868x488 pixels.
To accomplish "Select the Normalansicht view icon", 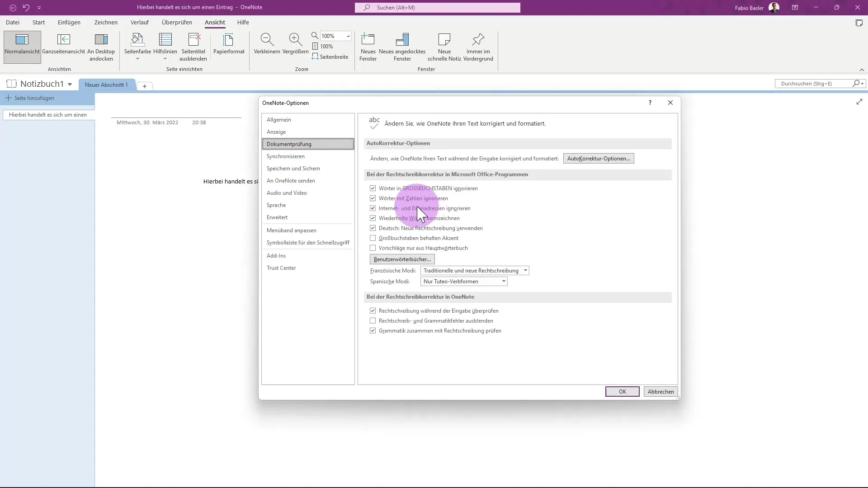I will point(22,40).
